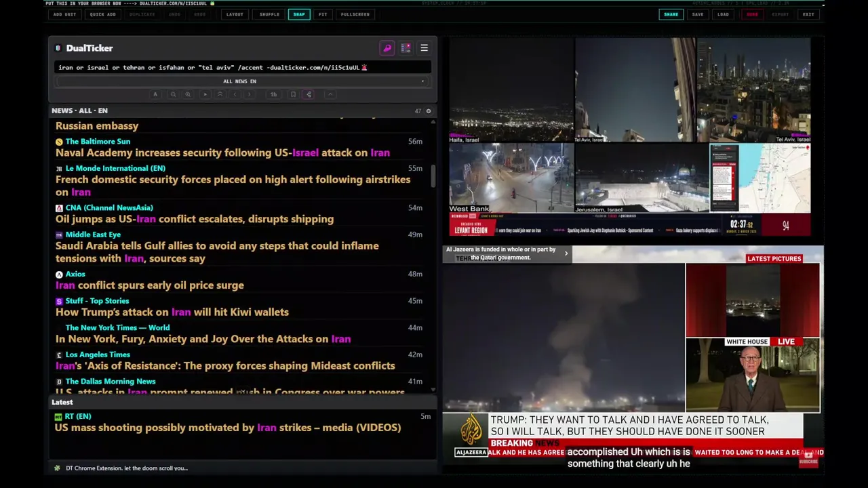The image size is (868, 488).
Task: Click the DT Chrome Extension puzzle icon
Action: click(x=57, y=468)
